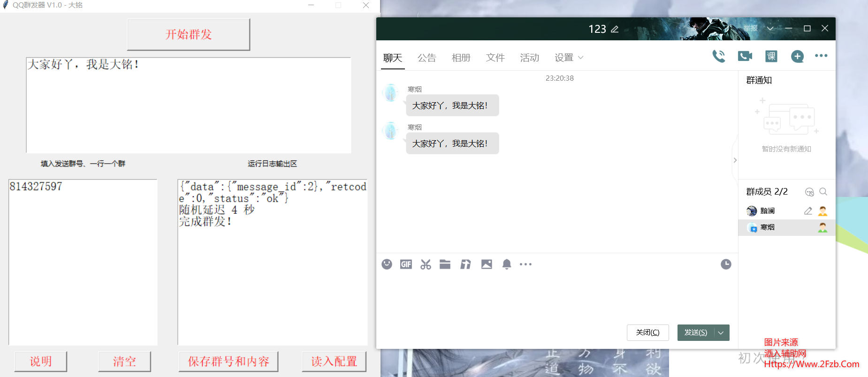The image size is (868, 377).
Task: Click the plus icon to invite members
Action: (x=797, y=56)
